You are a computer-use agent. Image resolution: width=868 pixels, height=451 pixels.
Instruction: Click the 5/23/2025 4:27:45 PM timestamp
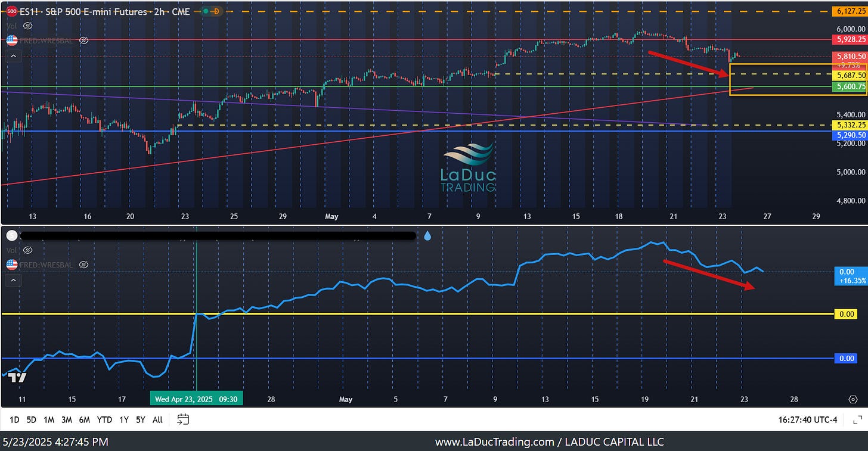(x=55, y=442)
